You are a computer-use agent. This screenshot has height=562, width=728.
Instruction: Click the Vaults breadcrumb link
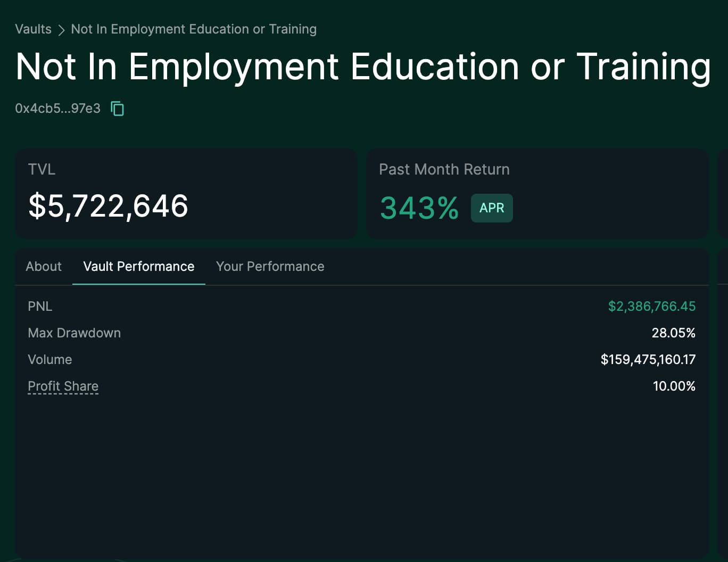pyautogui.click(x=33, y=29)
